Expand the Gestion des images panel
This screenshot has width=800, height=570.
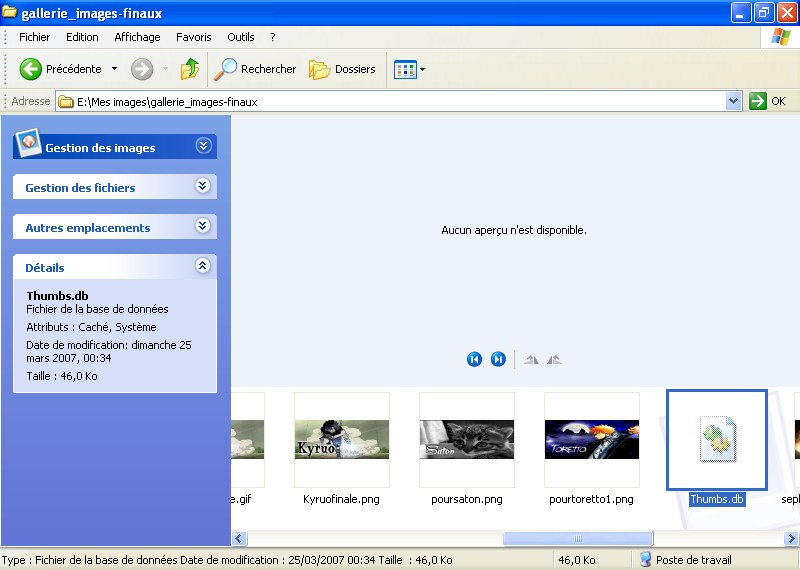pos(204,146)
